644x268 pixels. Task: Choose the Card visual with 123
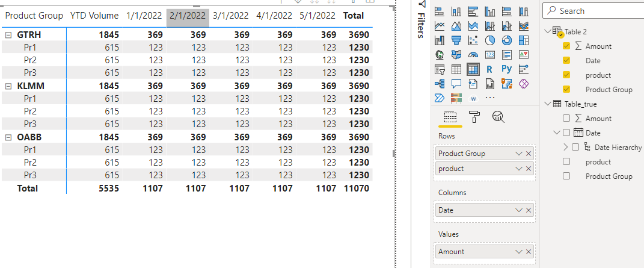[x=490, y=55]
